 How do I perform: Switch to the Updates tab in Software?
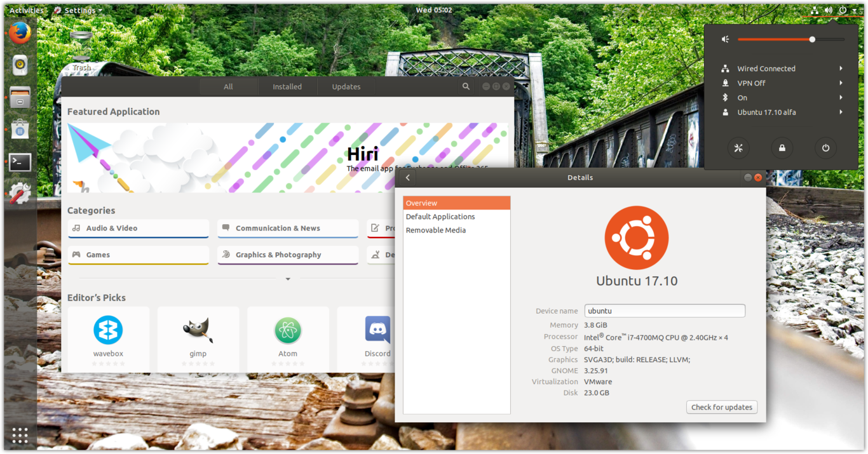[346, 87]
